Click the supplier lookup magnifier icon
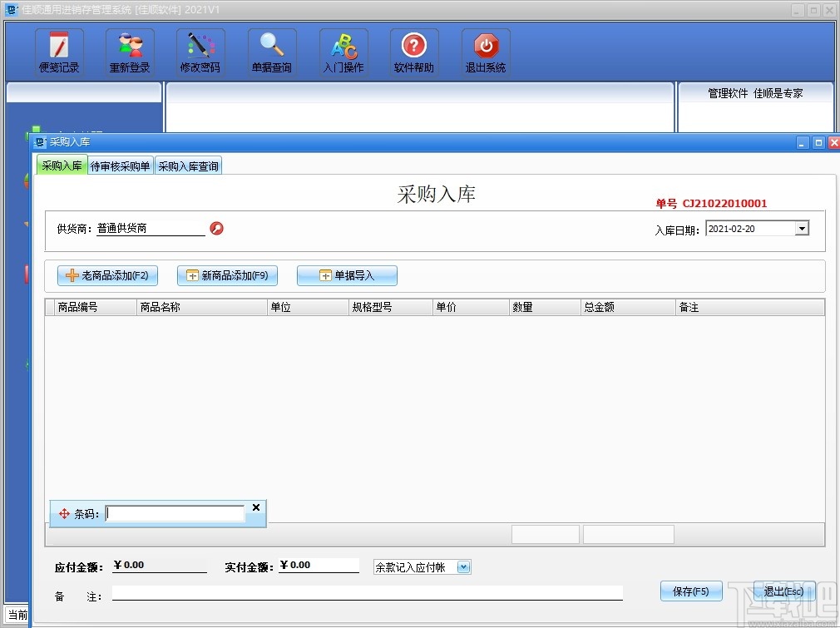This screenshot has width=840, height=628. tap(216, 228)
